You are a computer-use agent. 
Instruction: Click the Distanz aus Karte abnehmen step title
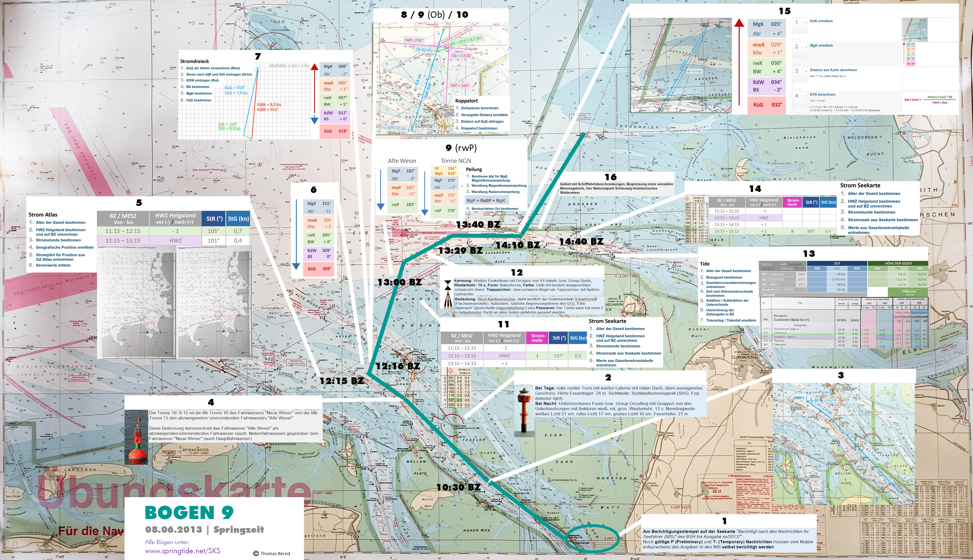click(833, 70)
